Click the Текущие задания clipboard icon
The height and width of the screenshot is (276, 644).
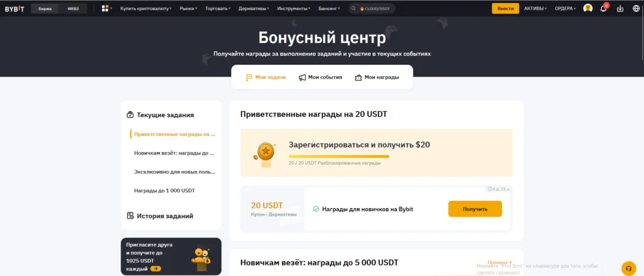pyautogui.click(x=130, y=114)
